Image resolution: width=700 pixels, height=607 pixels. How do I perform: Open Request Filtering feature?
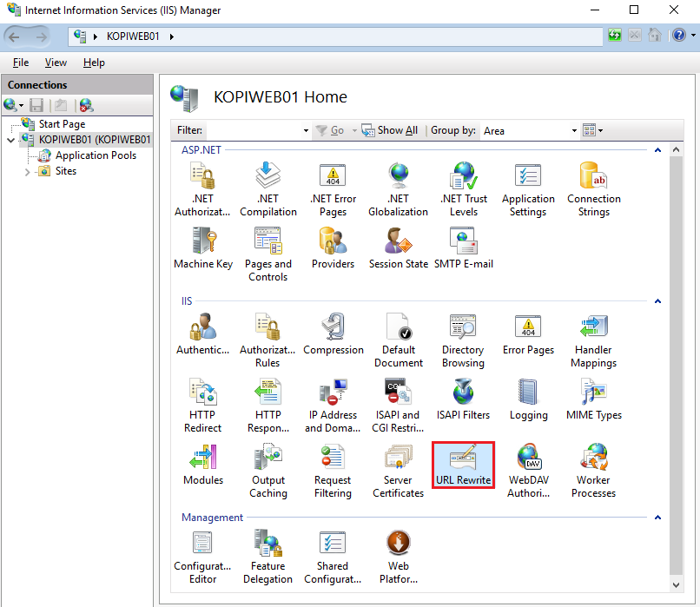[x=333, y=471]
